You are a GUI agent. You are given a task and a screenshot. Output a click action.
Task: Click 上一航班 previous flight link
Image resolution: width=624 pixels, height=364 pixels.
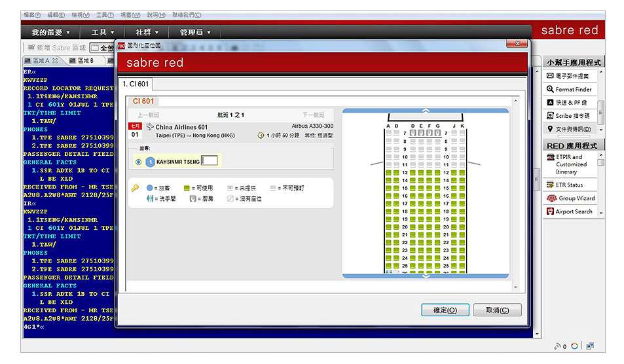click(x=148, y=115)
